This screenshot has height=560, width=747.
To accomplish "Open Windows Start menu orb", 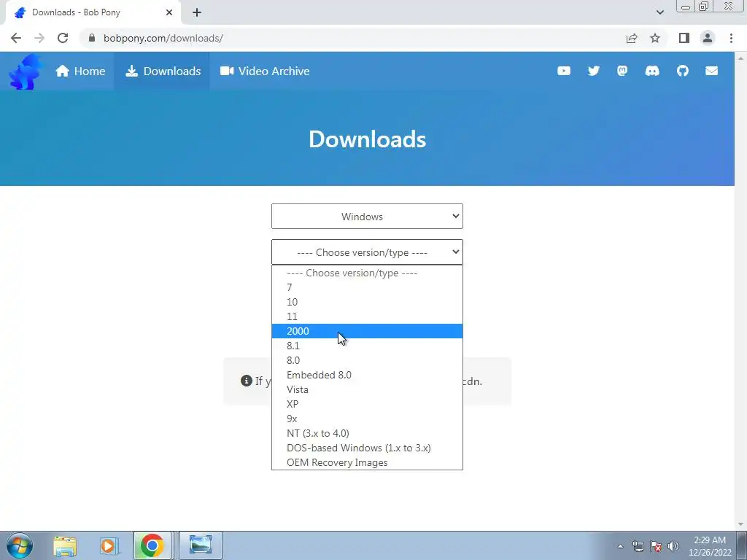I will pyautogui.click(x=20, y=545).
